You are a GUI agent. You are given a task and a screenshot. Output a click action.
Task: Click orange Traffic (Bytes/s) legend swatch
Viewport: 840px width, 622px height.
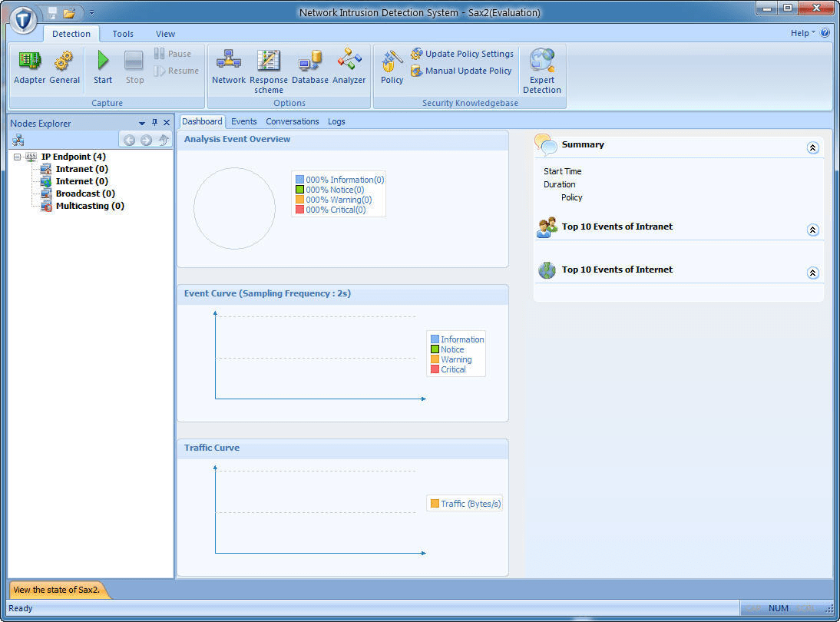point(435,504)
